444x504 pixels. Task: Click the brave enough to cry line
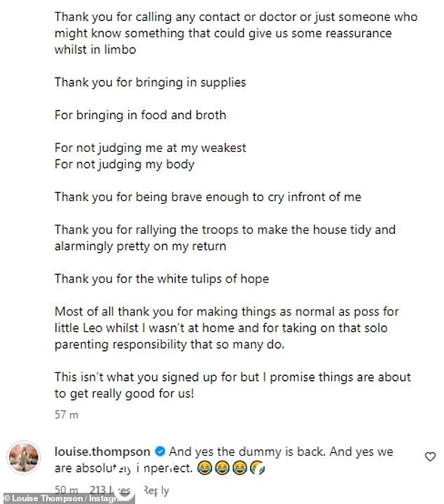click(208, 197)
